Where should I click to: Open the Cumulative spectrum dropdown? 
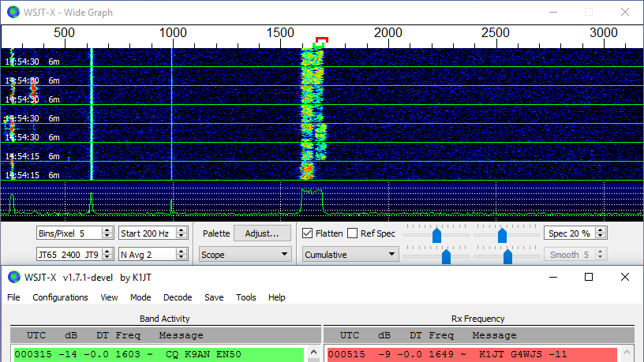[350, 255]
